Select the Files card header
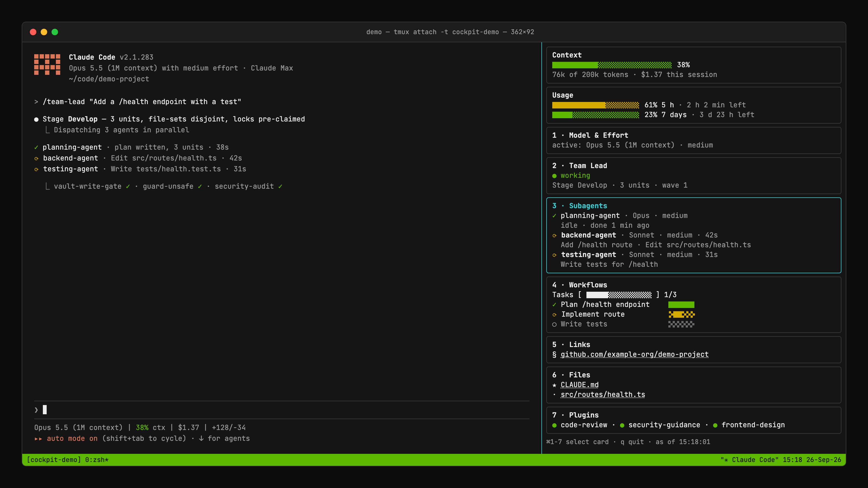This screenshot has width=868, height=488. (571, 375)
